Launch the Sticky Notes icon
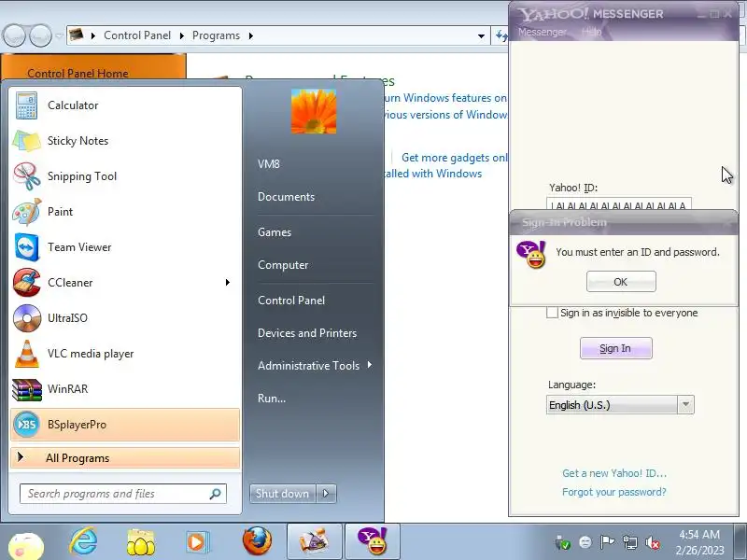This screenshot has height=560, width=747. point(26,141)
